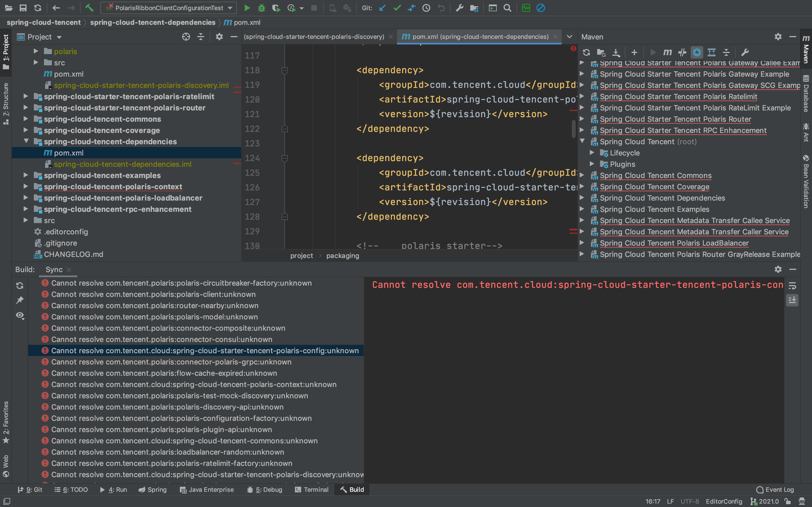Update project using the blue Git arrow
Screen dimensions: 812x507
point(382,8)
